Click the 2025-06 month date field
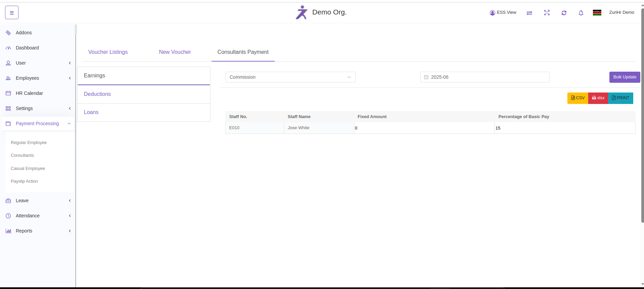The height and width of the screenshot is (289, 644). coord(485,77)
